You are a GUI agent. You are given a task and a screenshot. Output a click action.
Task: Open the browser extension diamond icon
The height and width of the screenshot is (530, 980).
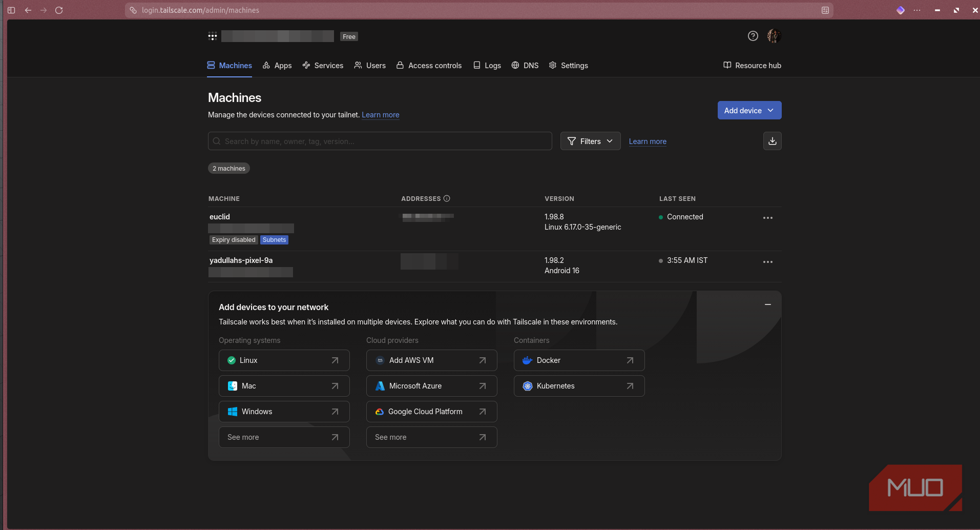click(x=900, y=10)
